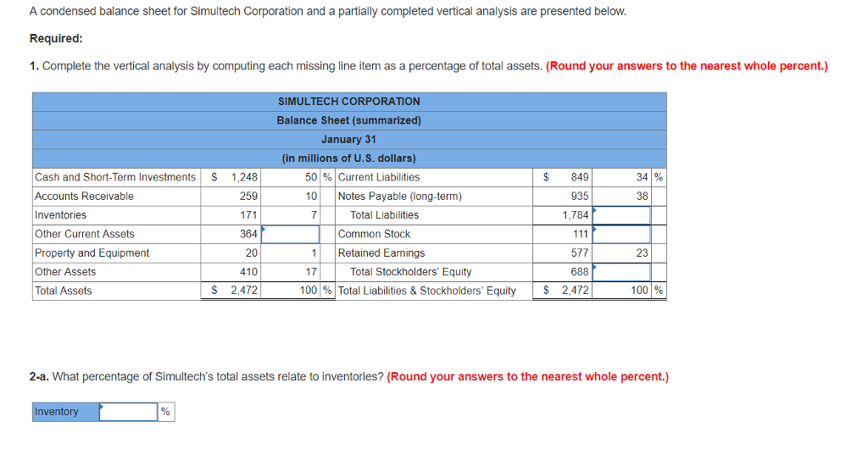Viewport: 868px width, 455px height.
Task: Click the 'January 31' header row
Action: click(x=349, y=140)
